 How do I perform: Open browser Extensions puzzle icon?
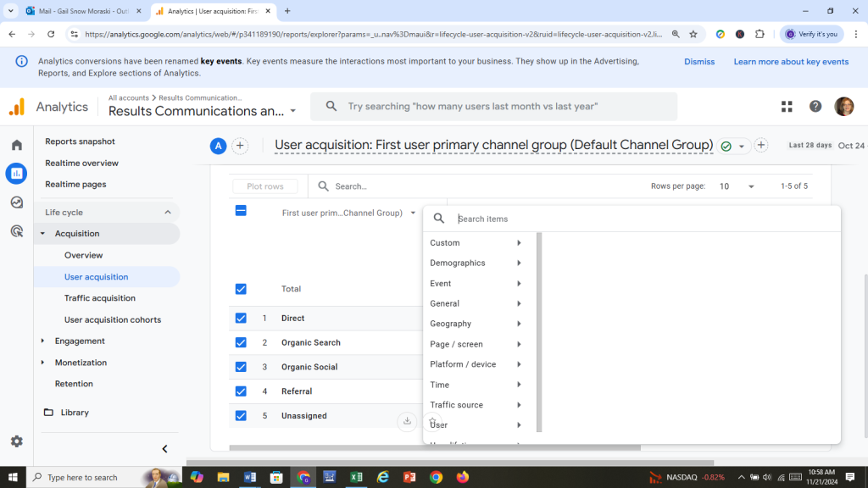760,34
